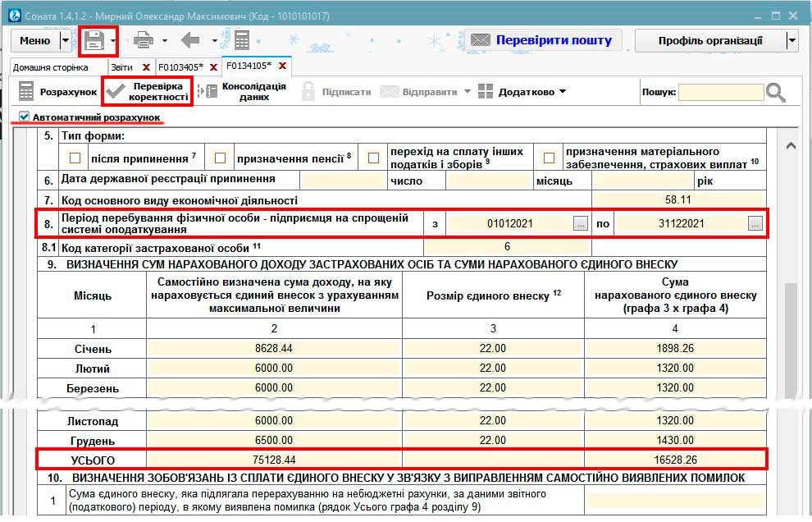Open the calculator icon in top toolbar
Screen dimensions: 812x522
(x=241, y=40)
